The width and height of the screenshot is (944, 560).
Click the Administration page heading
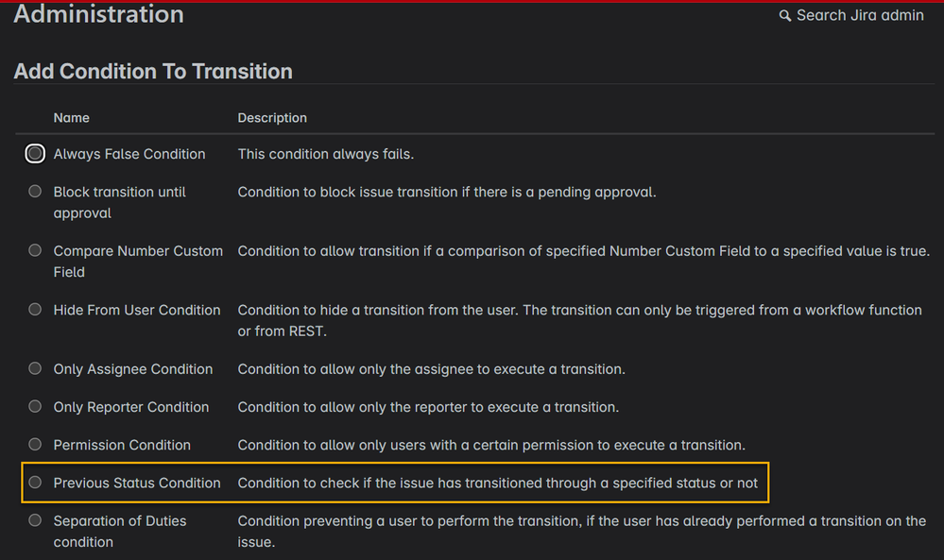[x=98, y=14]
